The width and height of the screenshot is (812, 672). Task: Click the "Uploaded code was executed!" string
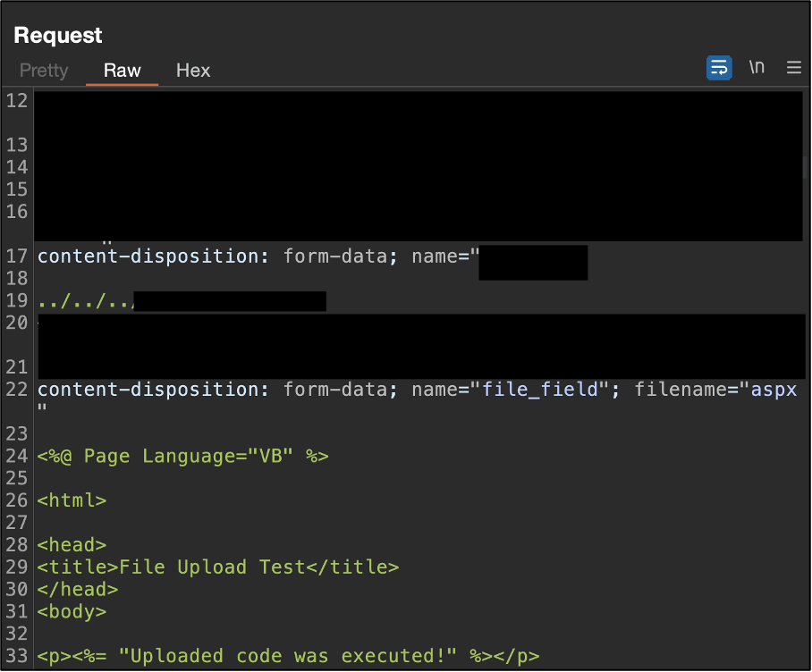(290, 656)
